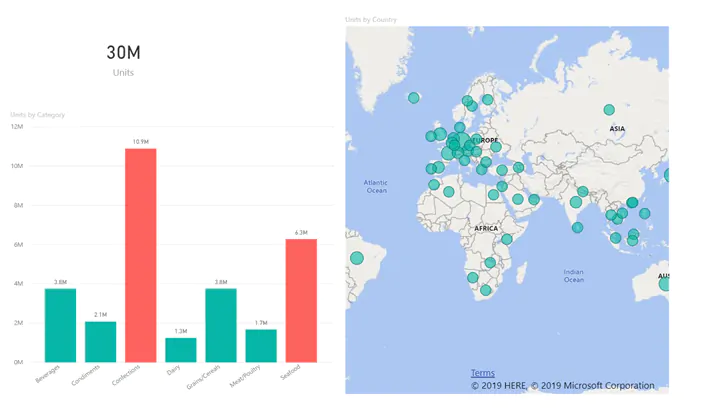Screen dimensions: 720x410
Task: Click the Confections axis label
Action: click(126, 376)
